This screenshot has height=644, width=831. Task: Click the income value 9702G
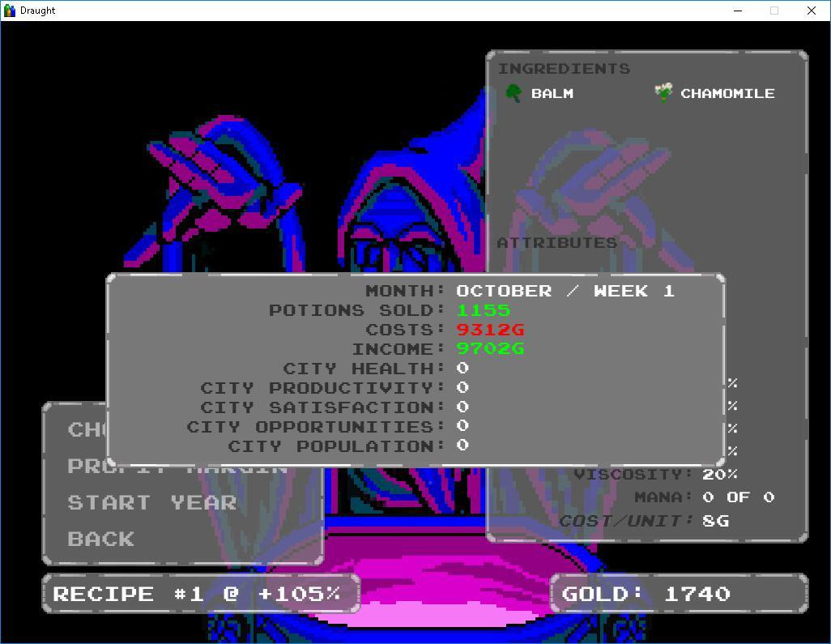[x=490, y=349]
